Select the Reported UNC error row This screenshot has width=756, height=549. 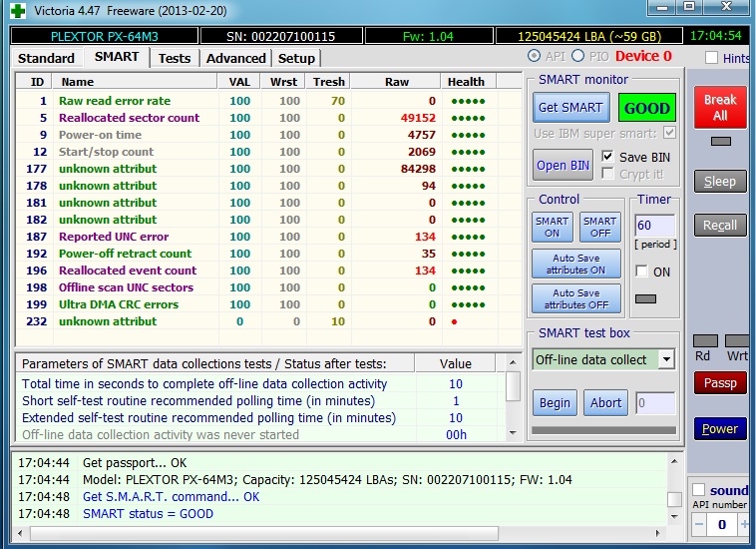[269, 237]
